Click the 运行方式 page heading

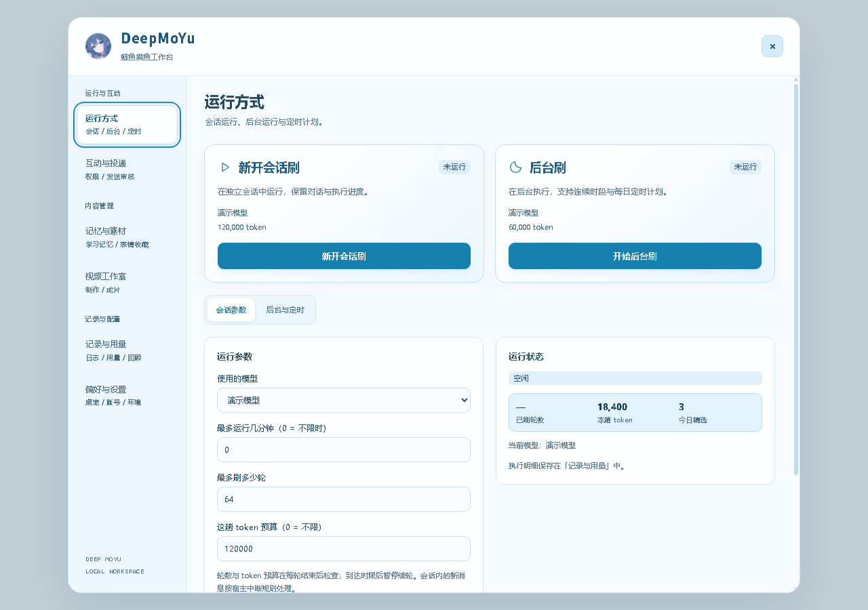coord(234,102)
